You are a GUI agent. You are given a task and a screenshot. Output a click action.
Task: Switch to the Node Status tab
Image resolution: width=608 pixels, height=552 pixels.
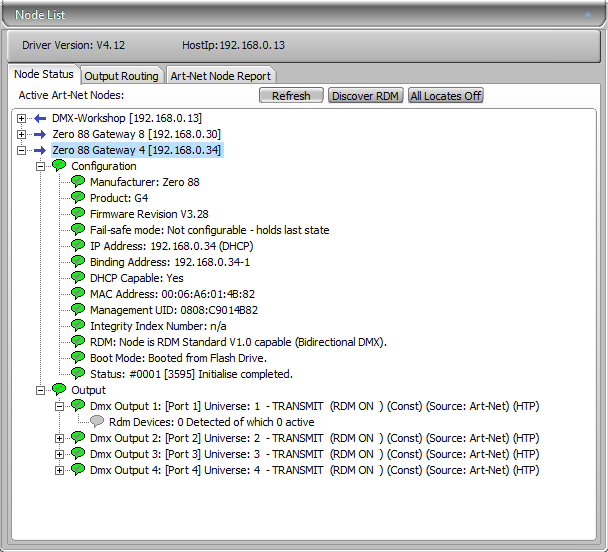pos(44,74)
